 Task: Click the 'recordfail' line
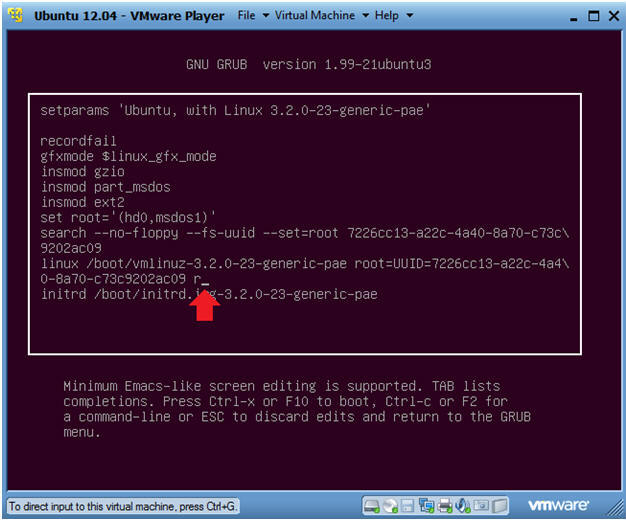(x=78, y=141)
